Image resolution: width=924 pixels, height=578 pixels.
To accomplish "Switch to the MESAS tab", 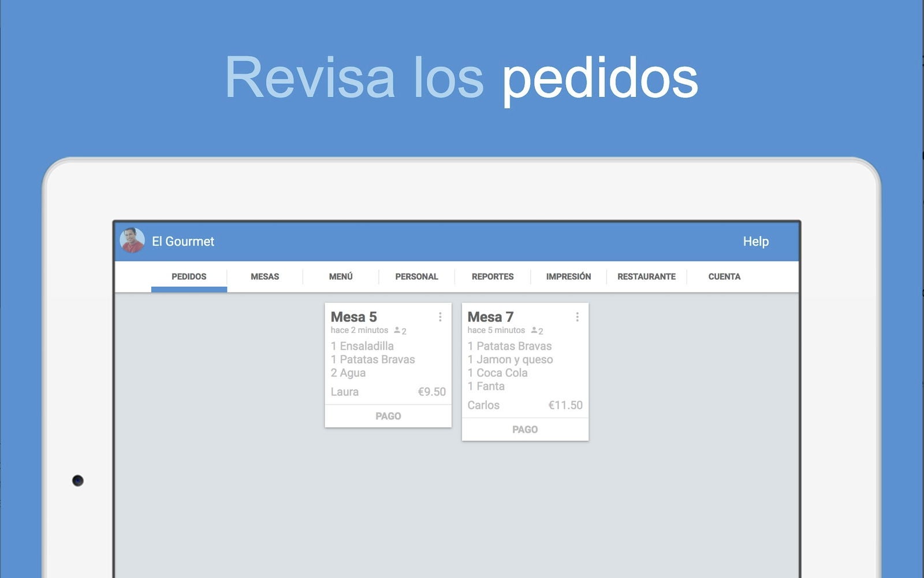I will (x=264, y=276).
